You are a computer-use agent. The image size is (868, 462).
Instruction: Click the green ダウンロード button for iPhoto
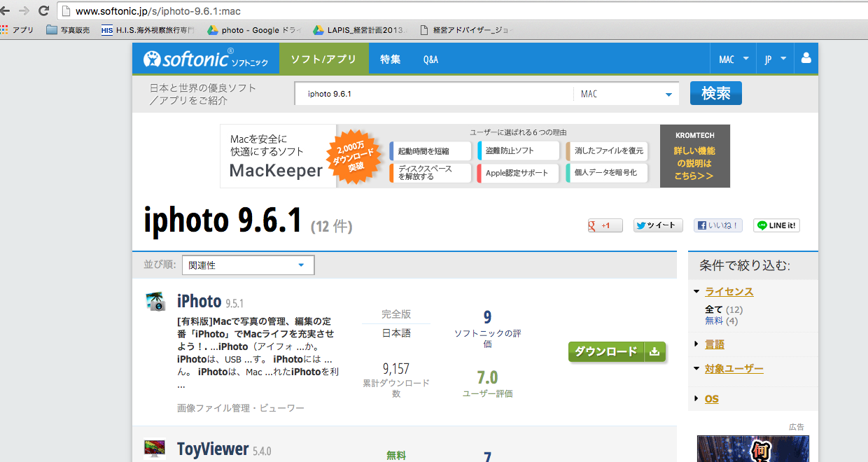[x=617, y=352]
